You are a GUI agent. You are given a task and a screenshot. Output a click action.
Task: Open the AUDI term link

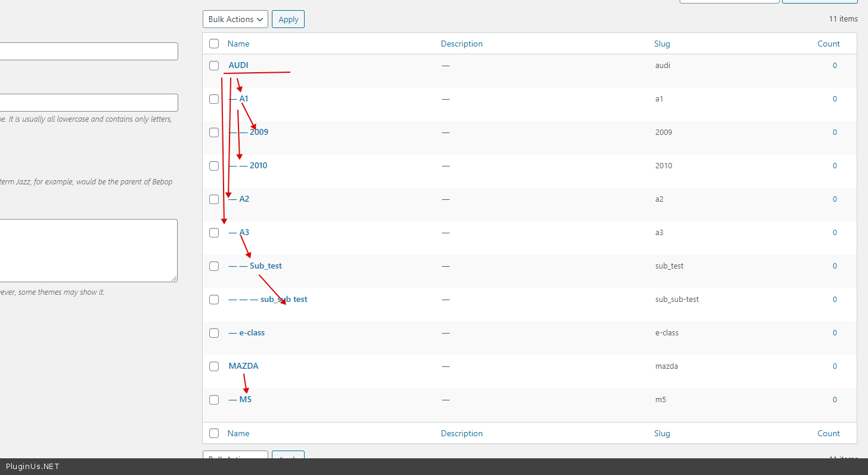pos(238,65)
